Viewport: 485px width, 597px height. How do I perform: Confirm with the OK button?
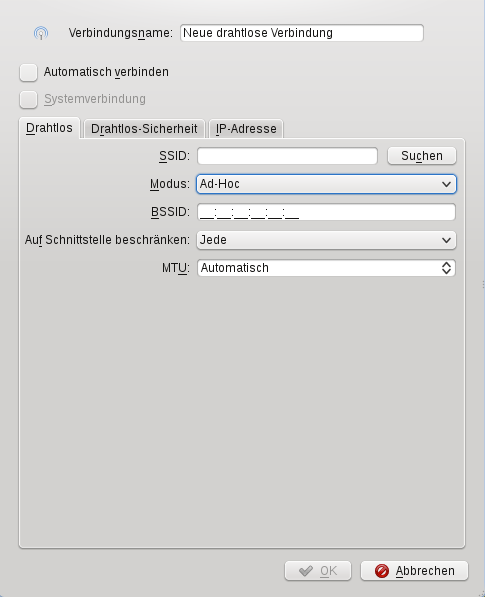318,571
